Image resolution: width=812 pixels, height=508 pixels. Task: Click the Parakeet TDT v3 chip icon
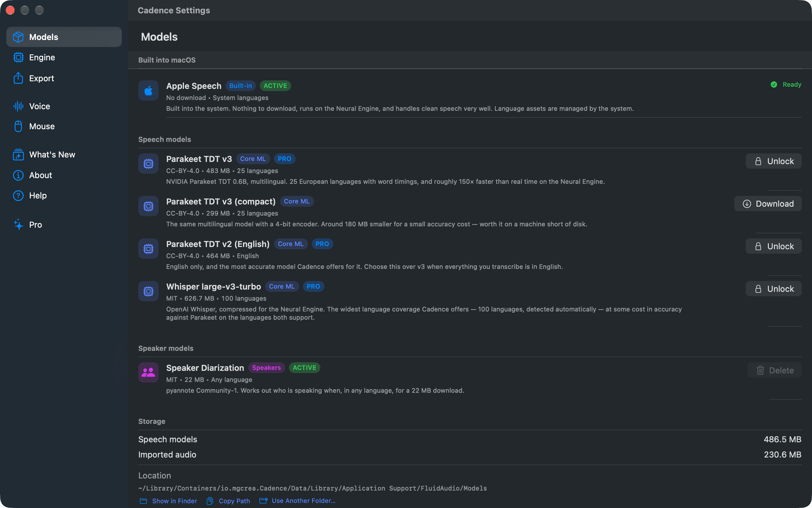click(x=148, y=164)
